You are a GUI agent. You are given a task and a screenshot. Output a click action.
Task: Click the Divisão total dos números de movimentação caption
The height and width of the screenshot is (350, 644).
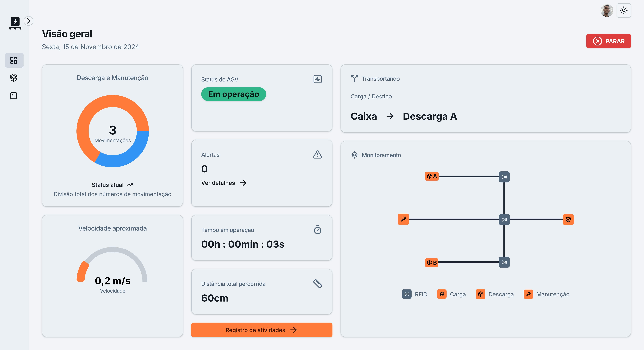point(112,194)
